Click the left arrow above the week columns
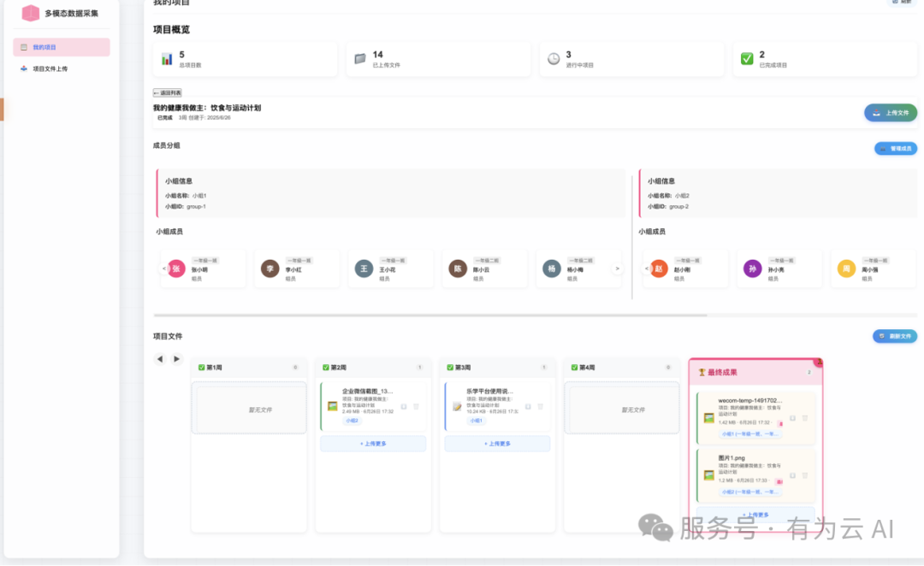The image size is (924, 566). pos(161,359)
